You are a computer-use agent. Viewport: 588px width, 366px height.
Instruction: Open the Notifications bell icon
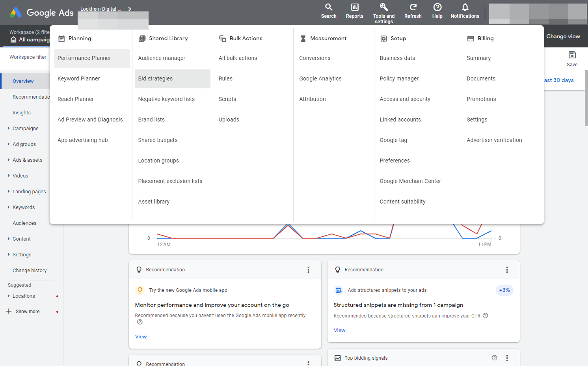[465, 7]
